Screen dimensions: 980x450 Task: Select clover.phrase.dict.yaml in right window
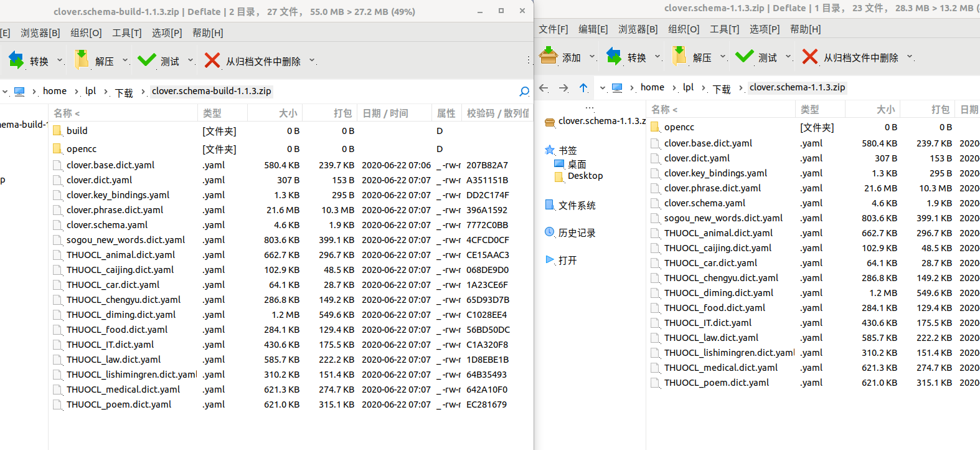713,188
